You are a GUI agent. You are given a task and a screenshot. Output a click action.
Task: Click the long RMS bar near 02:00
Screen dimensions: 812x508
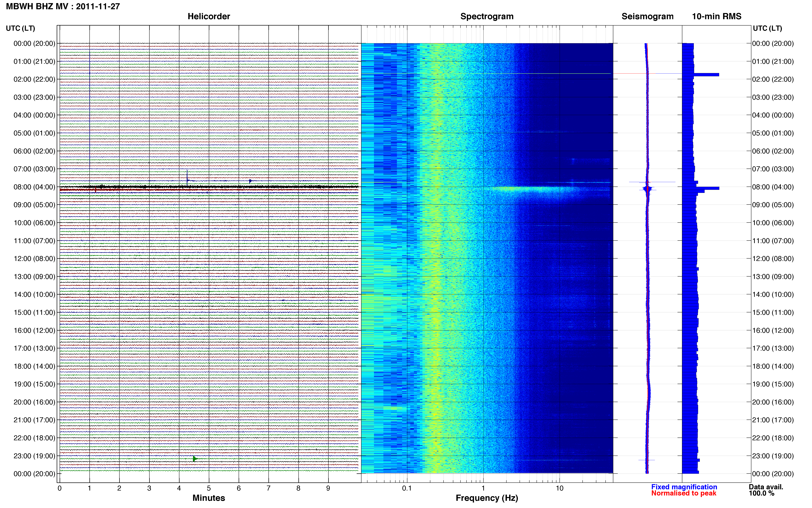point(700,75)
